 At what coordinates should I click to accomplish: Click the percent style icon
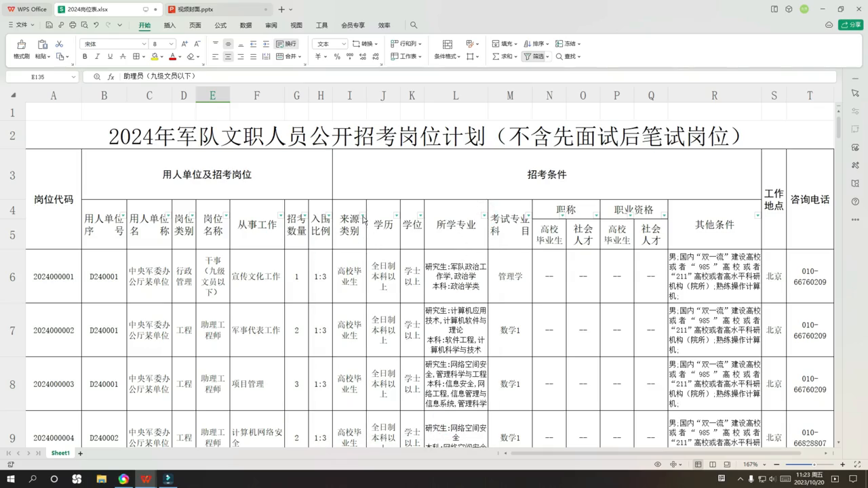click(337, 57)
